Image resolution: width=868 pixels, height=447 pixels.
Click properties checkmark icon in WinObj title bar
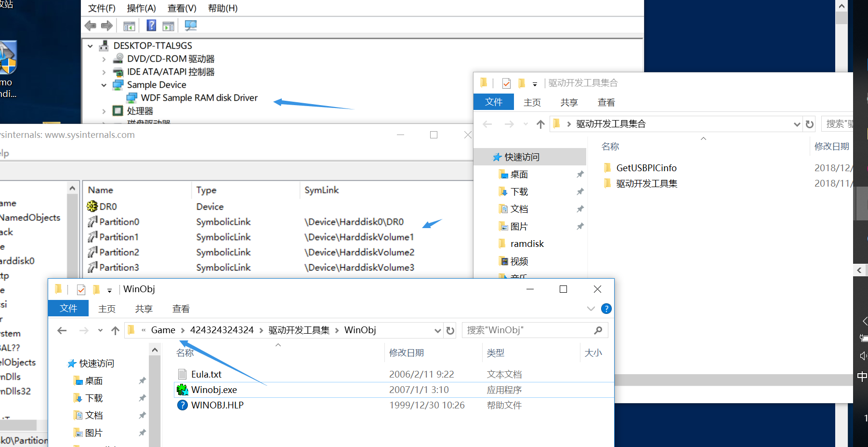coord(81,289)
